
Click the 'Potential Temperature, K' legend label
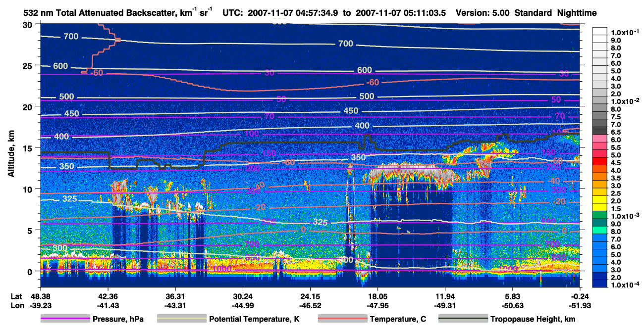254,319
